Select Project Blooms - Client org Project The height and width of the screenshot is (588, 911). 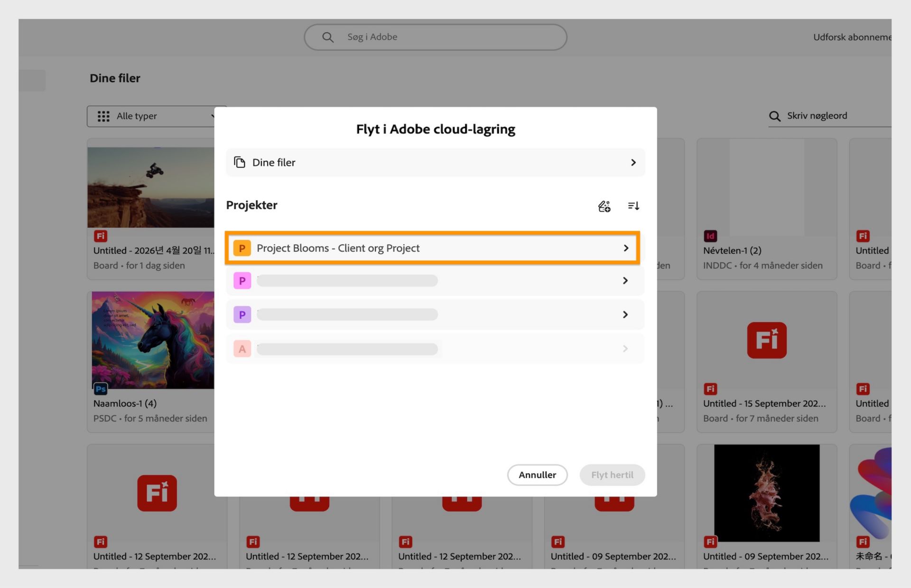point(433,248)
